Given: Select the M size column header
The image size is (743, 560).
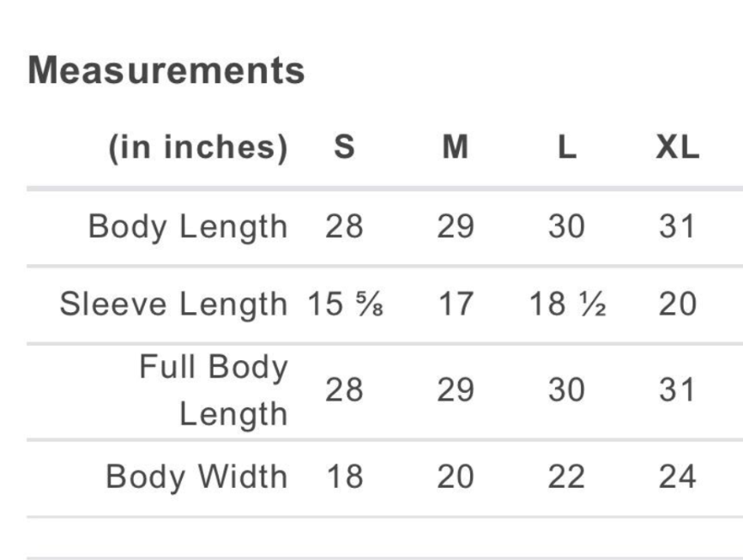Looking at the screenshot, I should 456,147.
